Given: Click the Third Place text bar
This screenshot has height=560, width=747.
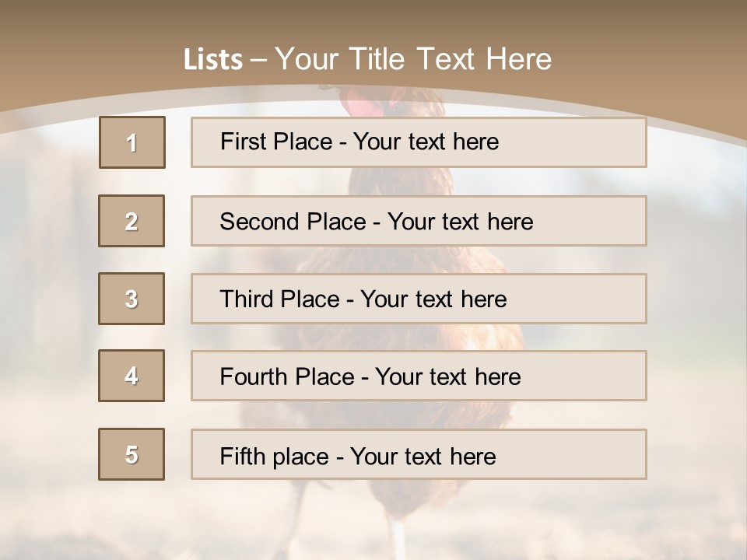Looking at the screenshot, I should click(419, 299).
